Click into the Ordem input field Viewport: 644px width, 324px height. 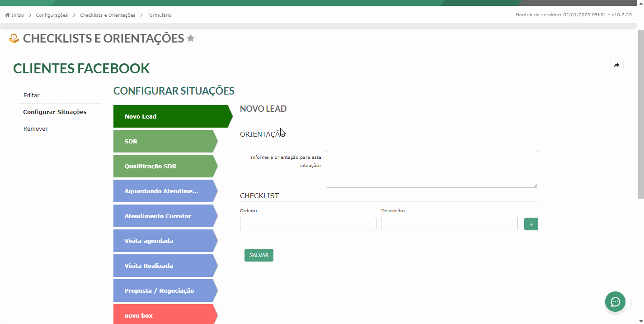click(308, 224)
